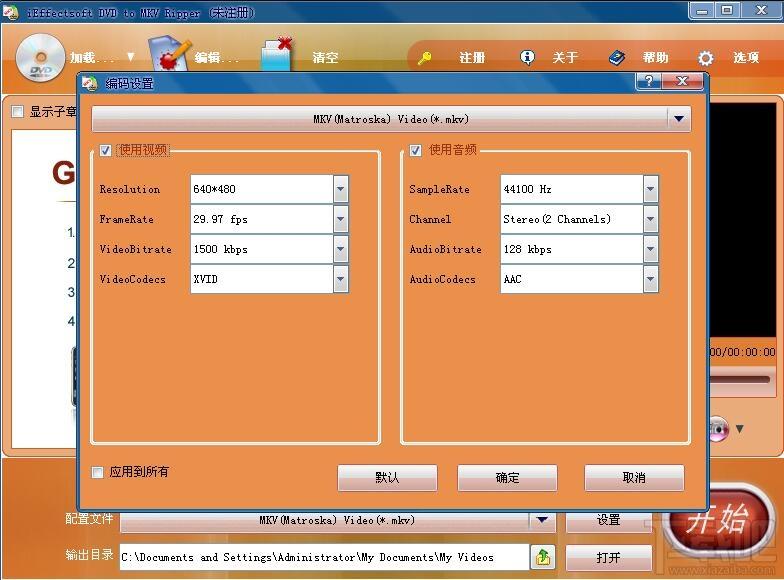The height and width of the screenshot is (580, 784).
Task: Expand the Resolution dropdown
Action: (x=341, y=189)
